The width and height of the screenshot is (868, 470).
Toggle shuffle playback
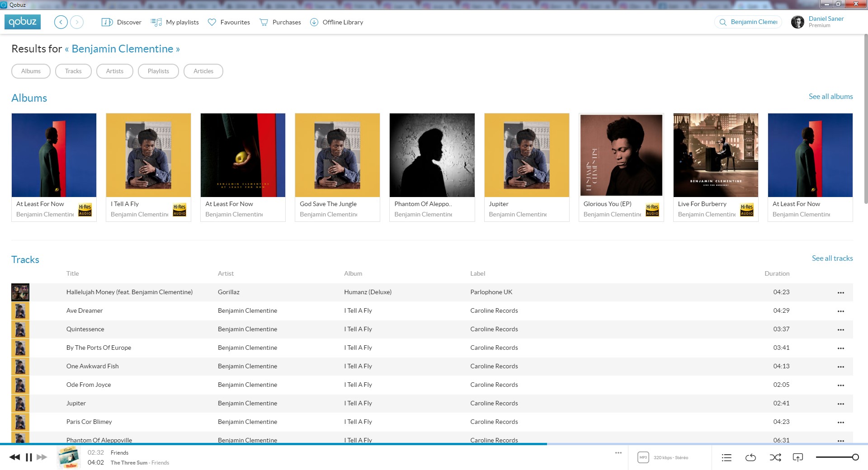tap(775, 458)
